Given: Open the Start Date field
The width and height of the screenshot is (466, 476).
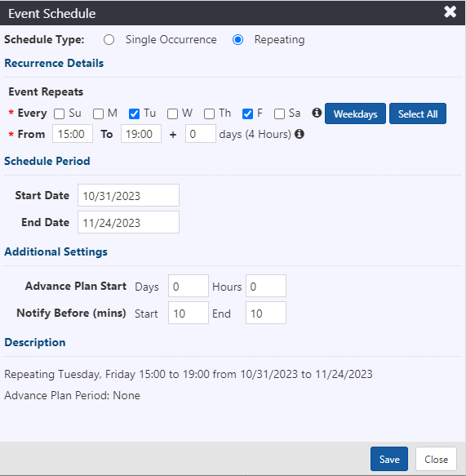Looking at the screenshot, I should (x=128, y=195).
